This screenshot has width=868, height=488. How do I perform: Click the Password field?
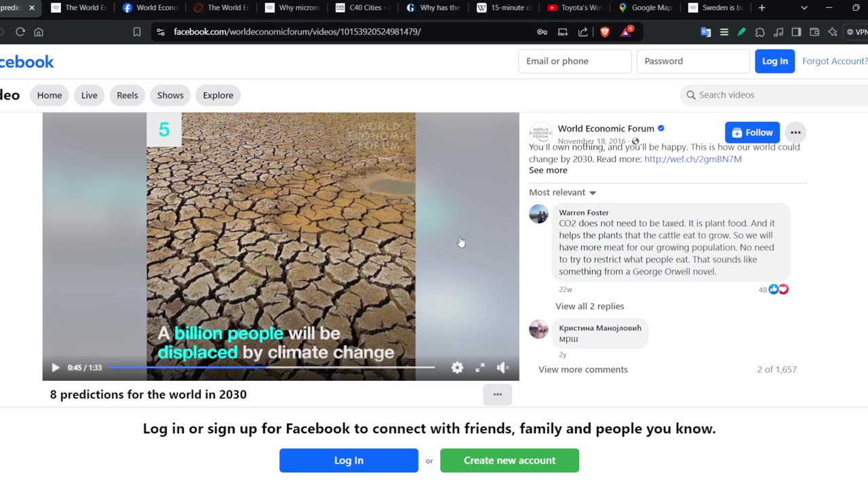pos(693,61)
